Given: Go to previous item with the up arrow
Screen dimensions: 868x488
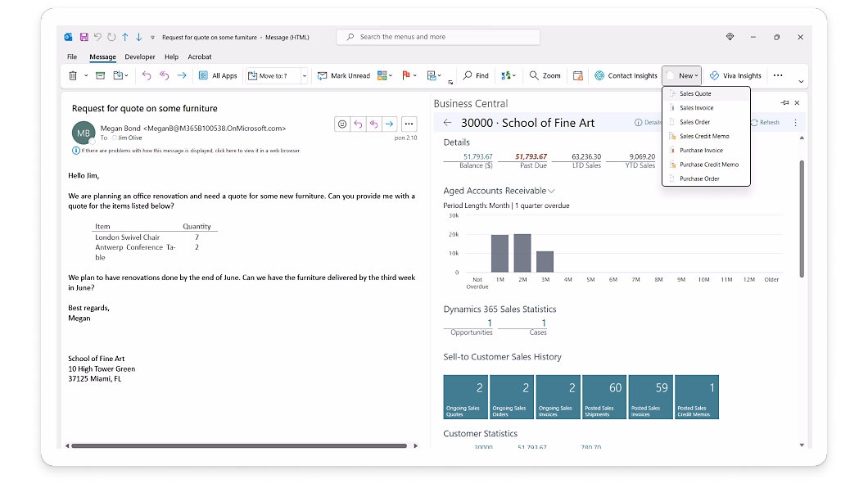Looking at the screenshot, I should pos(125,37).
